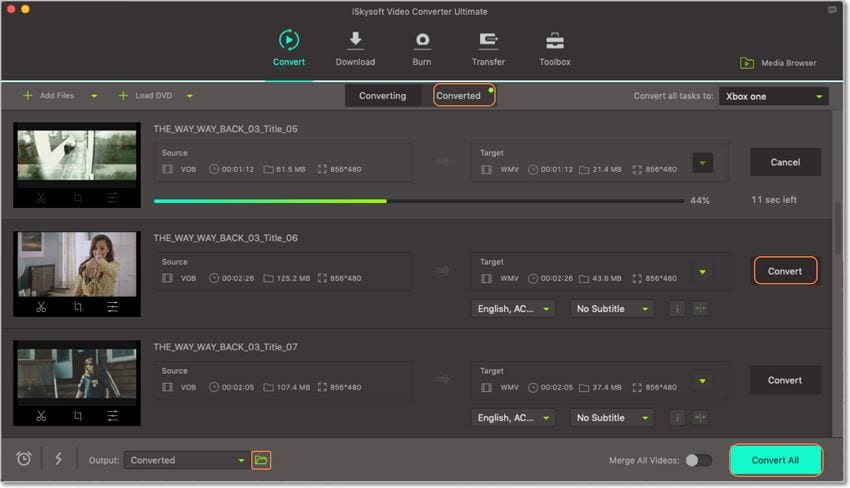This screenshot has width=850, height=488.
Task: Switch to the Converting tab
Action: click(x=382, y=95)
